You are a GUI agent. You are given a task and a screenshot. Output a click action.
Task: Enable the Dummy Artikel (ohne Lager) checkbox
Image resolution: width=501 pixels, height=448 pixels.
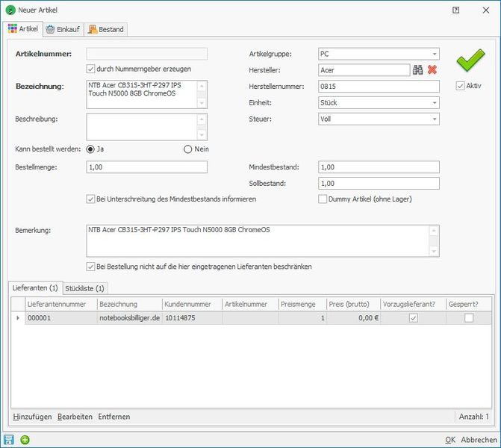[x=323, y=199]
